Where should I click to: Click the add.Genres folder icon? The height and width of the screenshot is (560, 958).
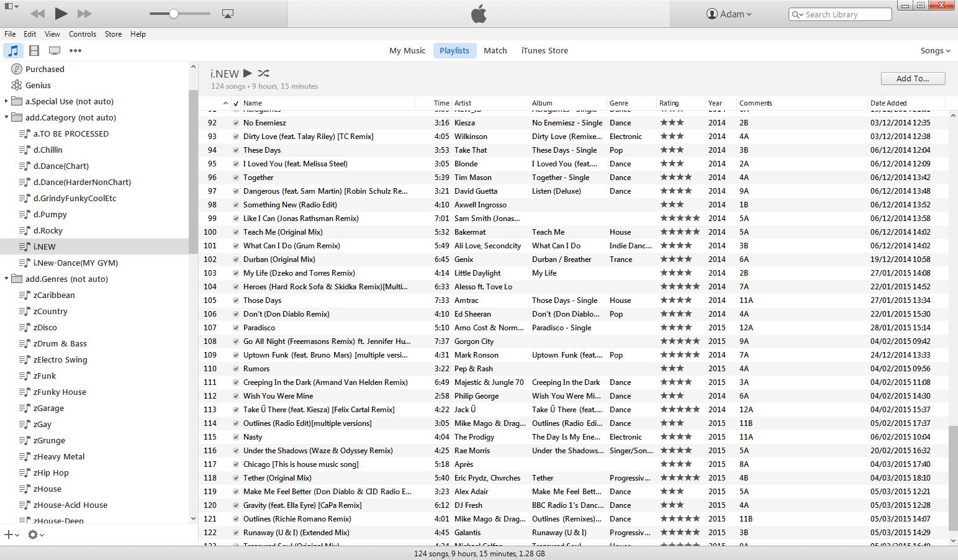17,279
